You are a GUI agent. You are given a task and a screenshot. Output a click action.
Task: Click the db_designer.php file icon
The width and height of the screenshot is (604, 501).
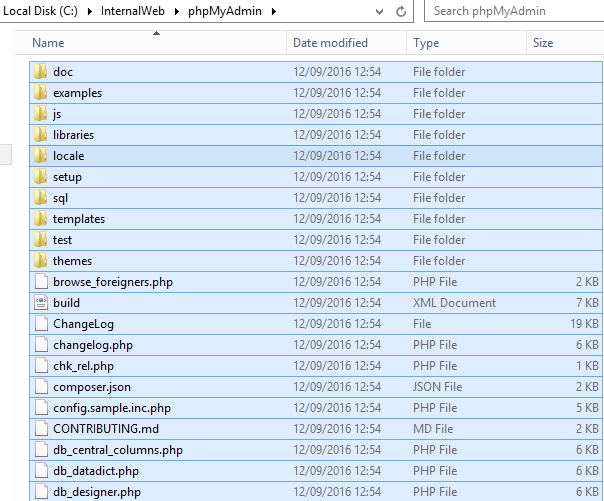(41, 491)
